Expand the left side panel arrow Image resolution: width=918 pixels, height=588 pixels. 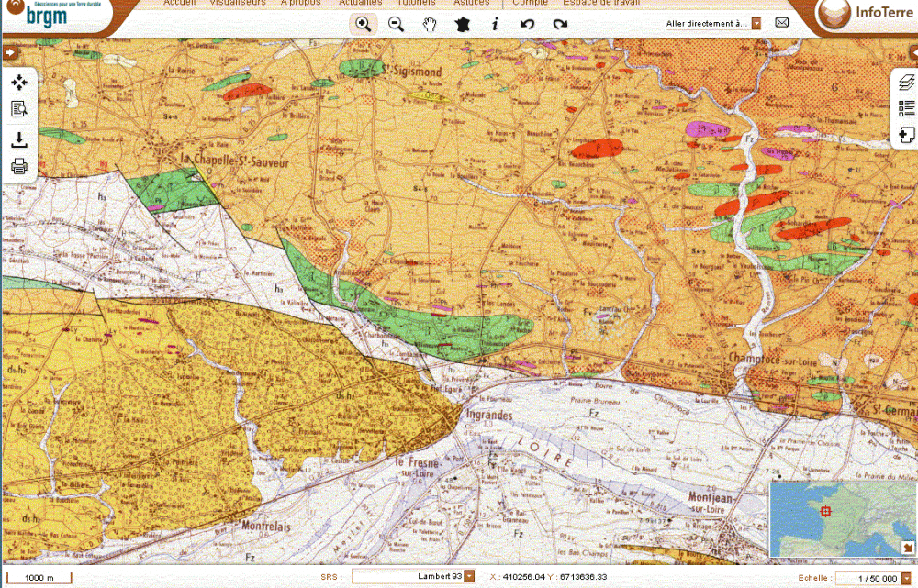10,52
